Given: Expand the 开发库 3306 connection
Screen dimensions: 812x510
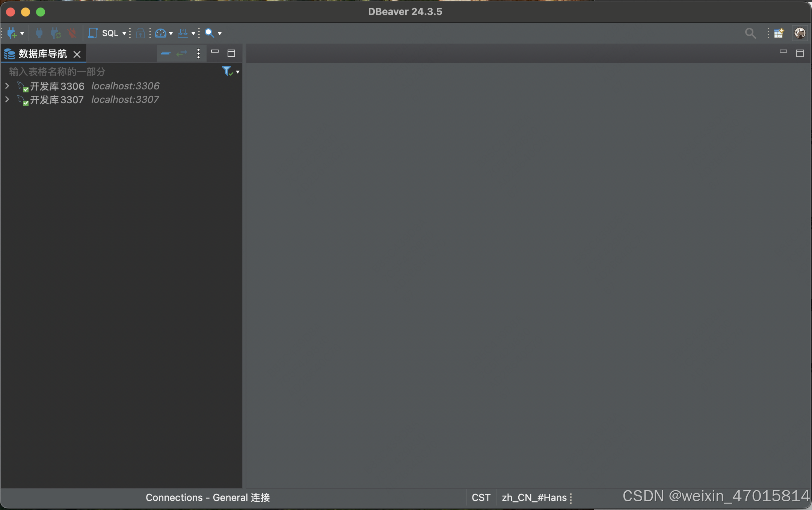Looking at the screenshot, I should [7, 86].
